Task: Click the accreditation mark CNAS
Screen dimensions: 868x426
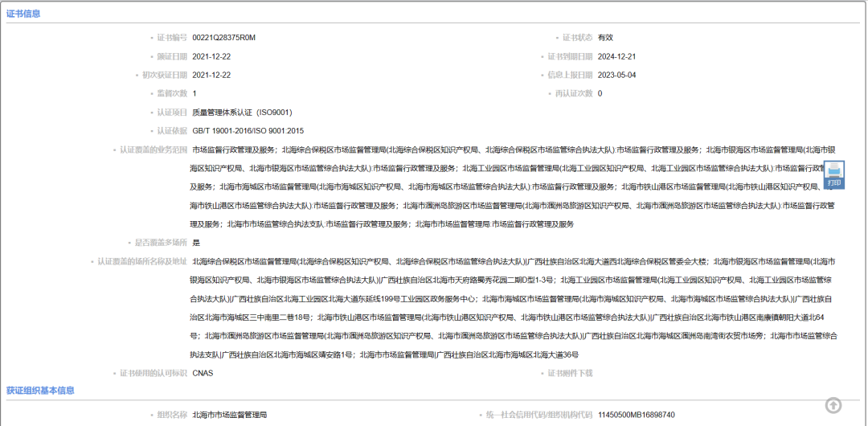Action: (x=203, y=374)
